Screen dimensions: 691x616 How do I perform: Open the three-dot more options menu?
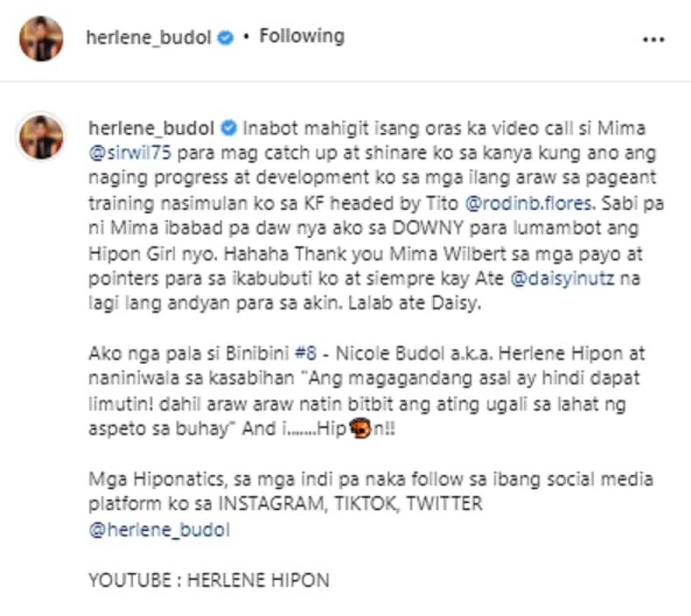pos(653,40)
